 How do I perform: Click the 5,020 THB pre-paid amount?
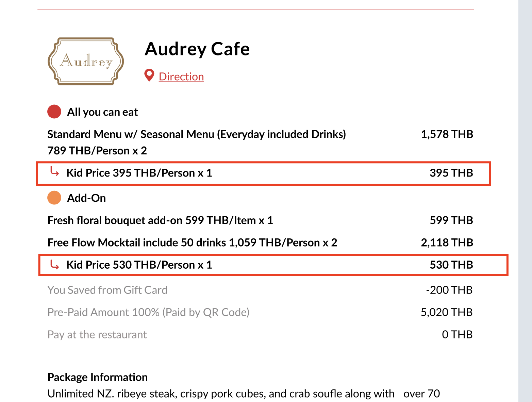pyautogui.click(x=446, y=312)
